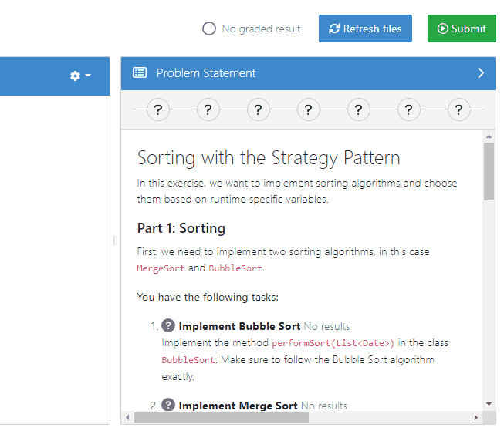The width and height of the screenshot is (504, 431).
Task: Click the sixth question-mark task step circle
Action: click(x=408, y=110)
